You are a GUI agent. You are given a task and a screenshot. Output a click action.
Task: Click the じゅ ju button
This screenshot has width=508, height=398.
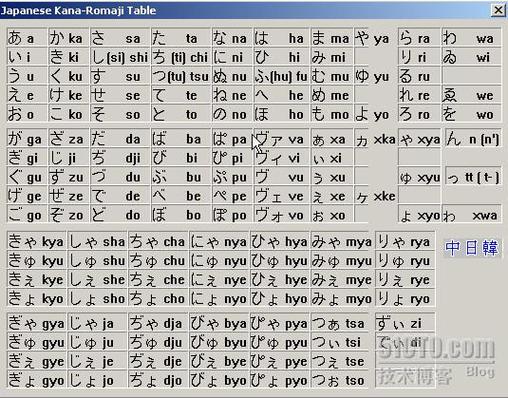pyautogui.click(x=97, y=342)
